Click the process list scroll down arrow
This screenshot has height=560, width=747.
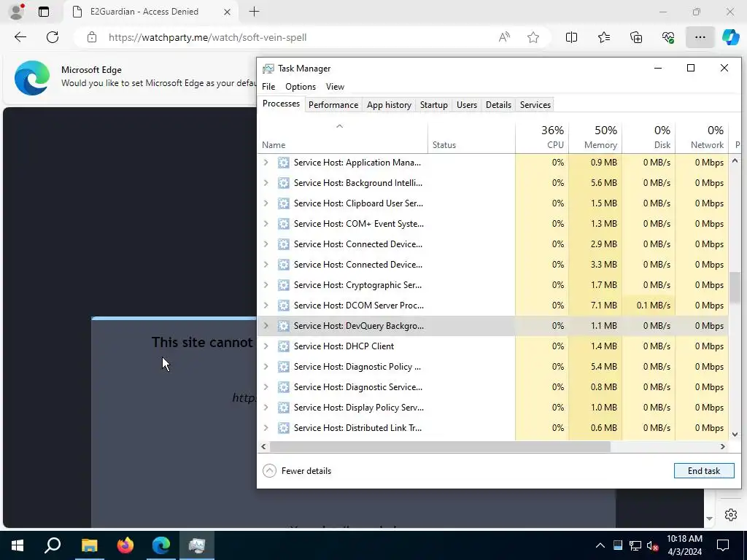point(735,434)
